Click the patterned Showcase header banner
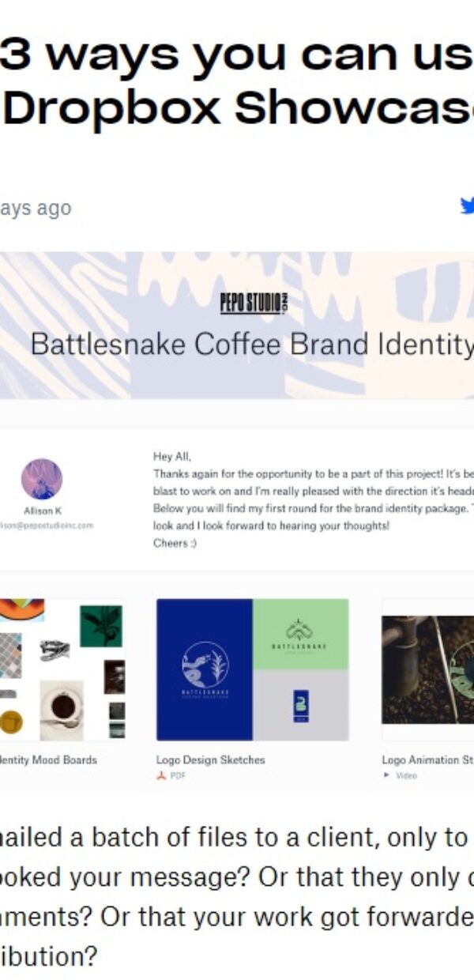The image size is (474, 980). (237, 325)
